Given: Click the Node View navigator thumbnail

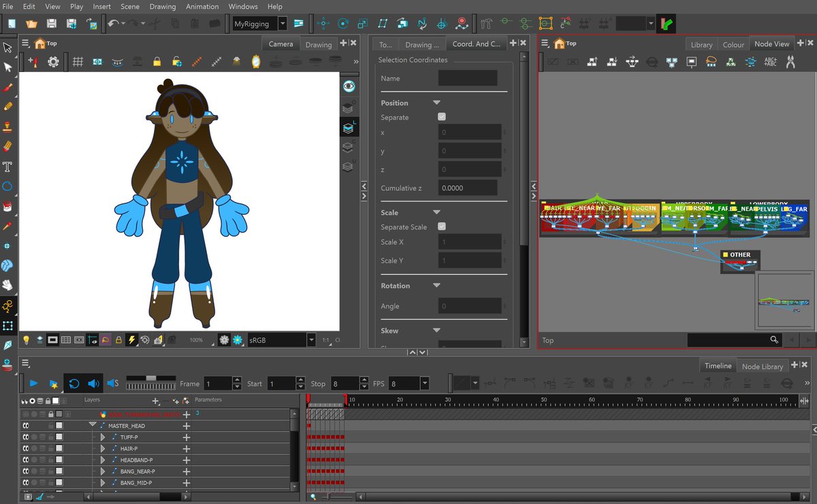Looking at the screenshot, I should tap(784, 301).
